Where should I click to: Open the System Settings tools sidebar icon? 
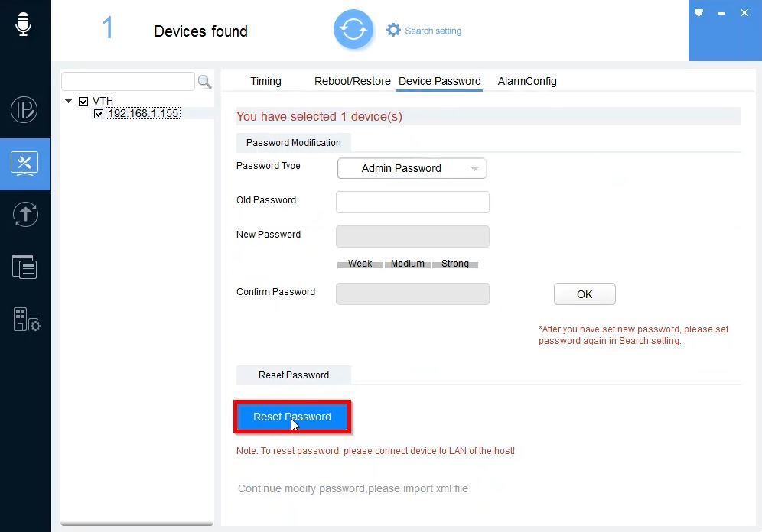24,164
